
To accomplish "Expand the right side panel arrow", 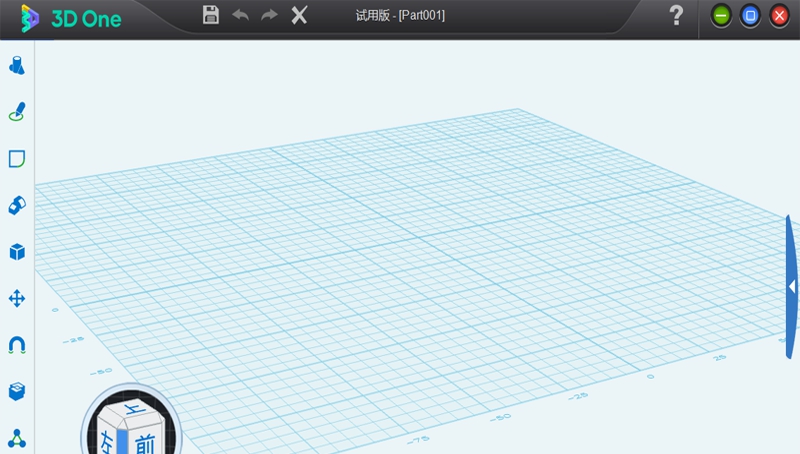I will point(791,287).
